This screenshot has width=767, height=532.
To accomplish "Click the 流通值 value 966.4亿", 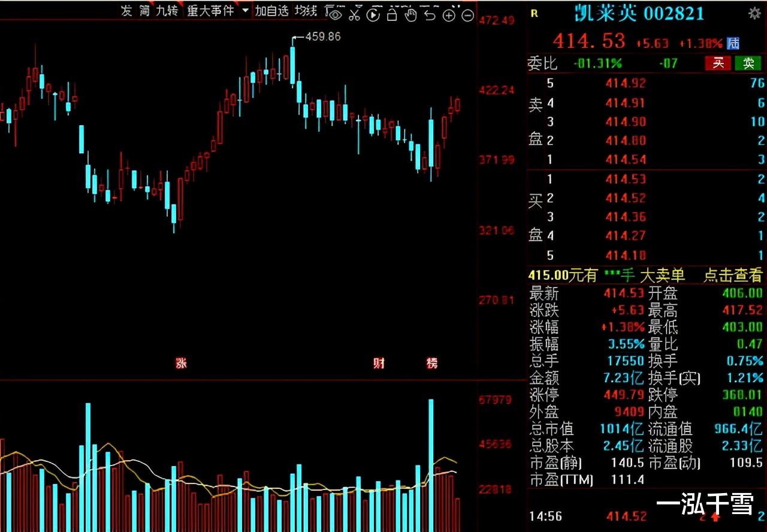I will click(x=739, y=429).
